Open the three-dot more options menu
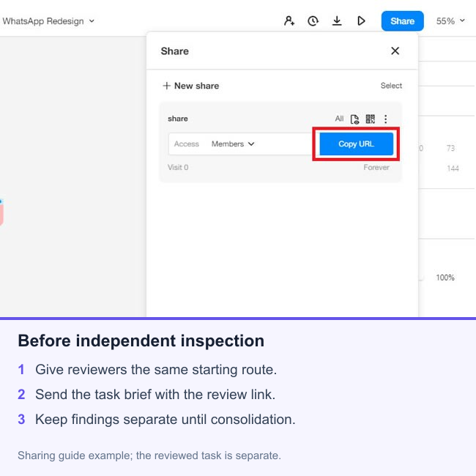The width and height of the screenshot is (476, 476). [x=385, y=119]
